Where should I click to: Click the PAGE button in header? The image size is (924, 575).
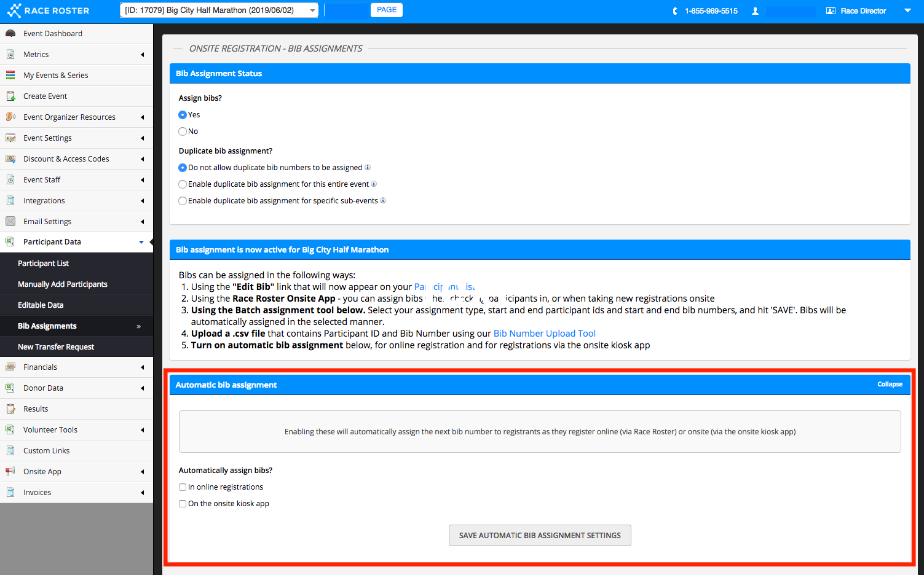point(387,10)
